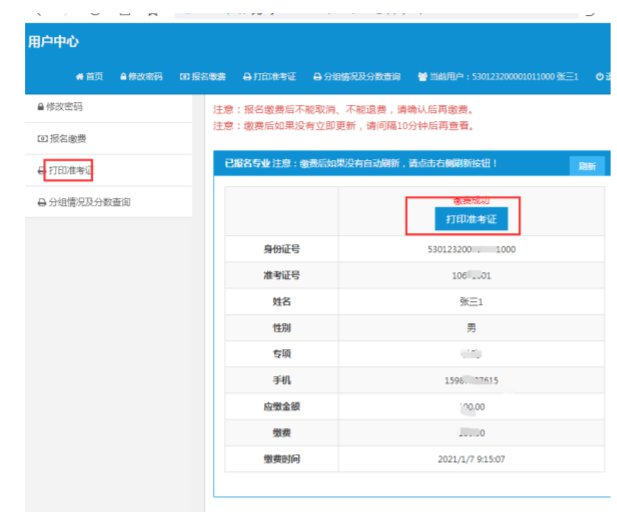Select 打印准考证 in the left sidebar
Screen dimensions: 617x512
(72, 171)
